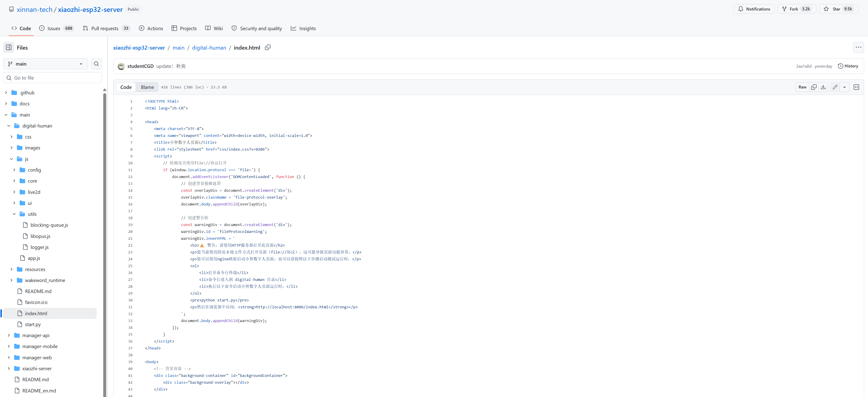Collapse the digital-human folder chevron
Image resolution: width=868 pixels, height=397 pixels.
9,126
